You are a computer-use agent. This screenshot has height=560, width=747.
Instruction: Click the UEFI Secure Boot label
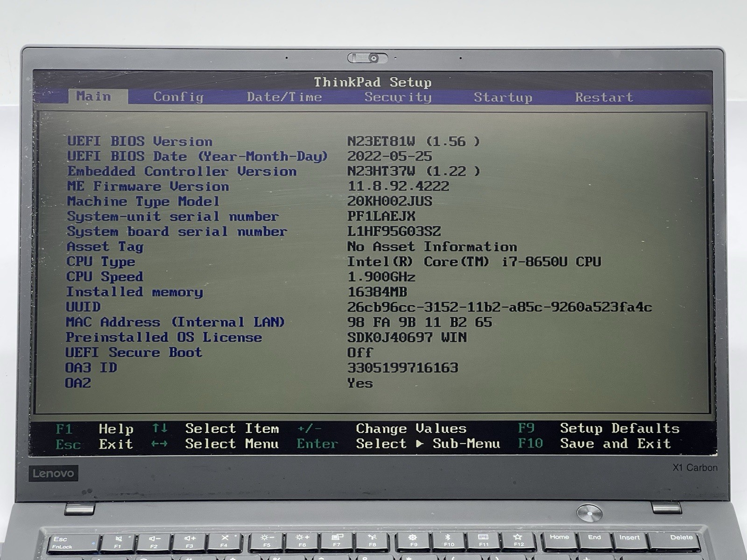pyautogui.click(x=134, y=352)
